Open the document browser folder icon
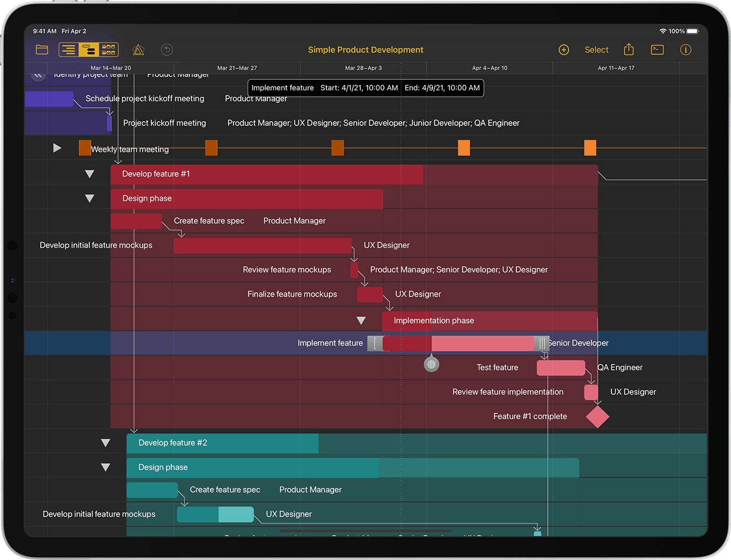The height and width of the screenshot is (560, 731). pos(42,50)
